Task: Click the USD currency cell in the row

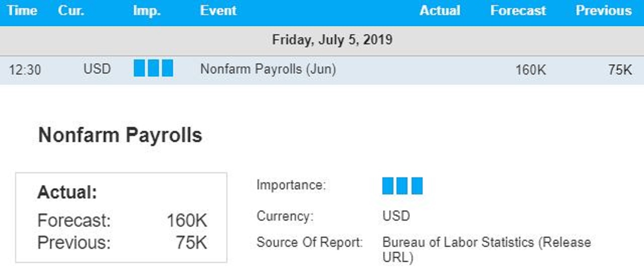Action: 97,69
